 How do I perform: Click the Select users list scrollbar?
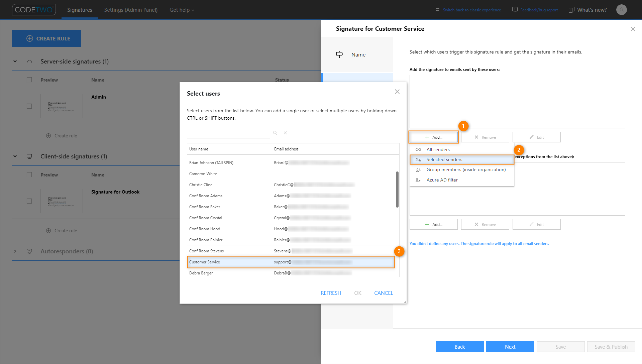point(397,190)
